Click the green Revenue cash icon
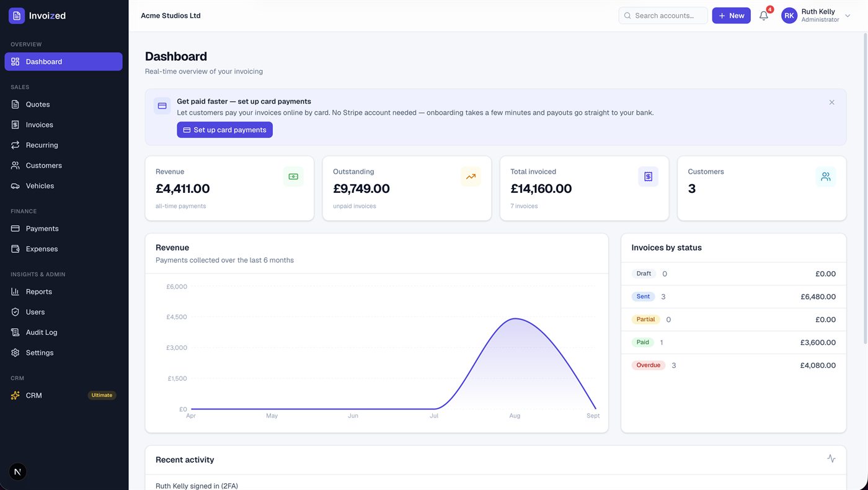 coord(293,177)
